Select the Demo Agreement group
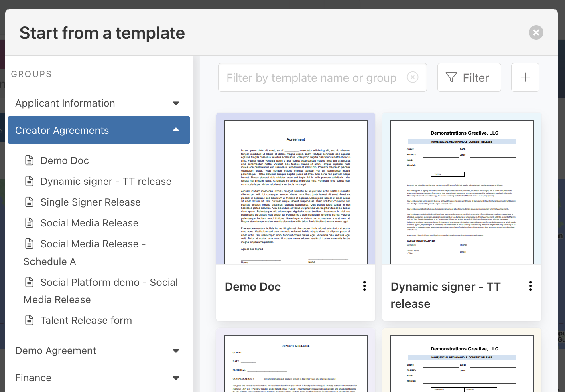The width and height of the screenshot is (565, 392). [99, 350]
